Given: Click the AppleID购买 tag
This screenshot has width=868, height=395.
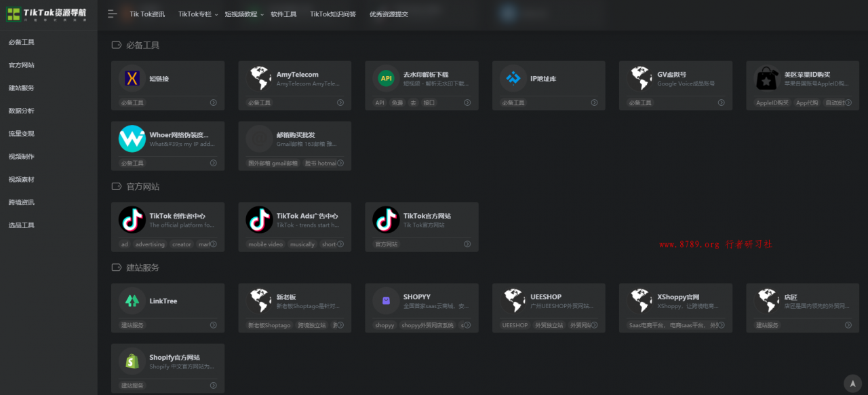Looking at the screenshot, I should tap(773, 102).
